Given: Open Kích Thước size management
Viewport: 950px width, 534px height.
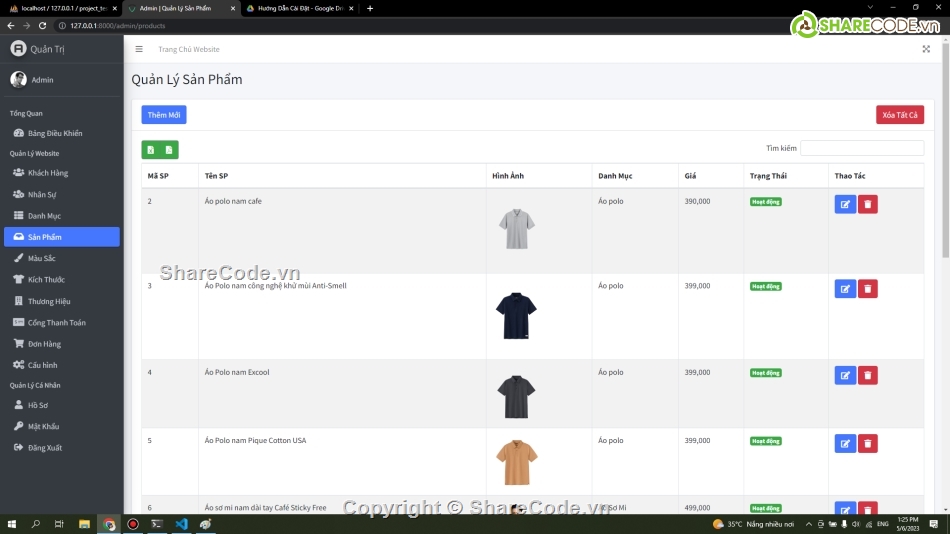Looking at the screenshot, I should click(x=62, y=279).
